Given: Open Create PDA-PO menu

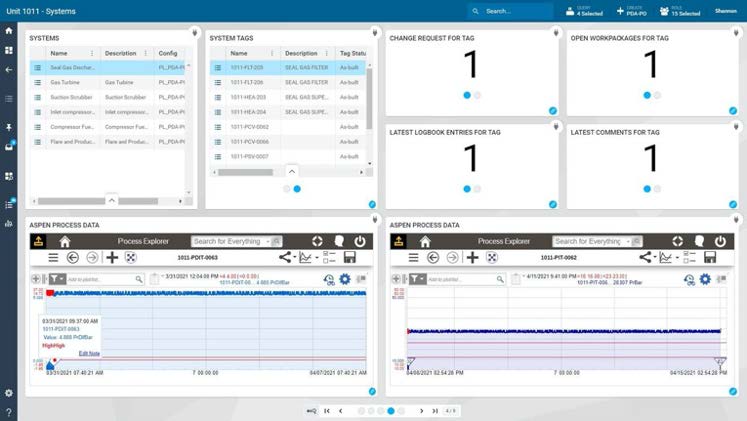Looking at the screenshot, I should pos(632,11).
